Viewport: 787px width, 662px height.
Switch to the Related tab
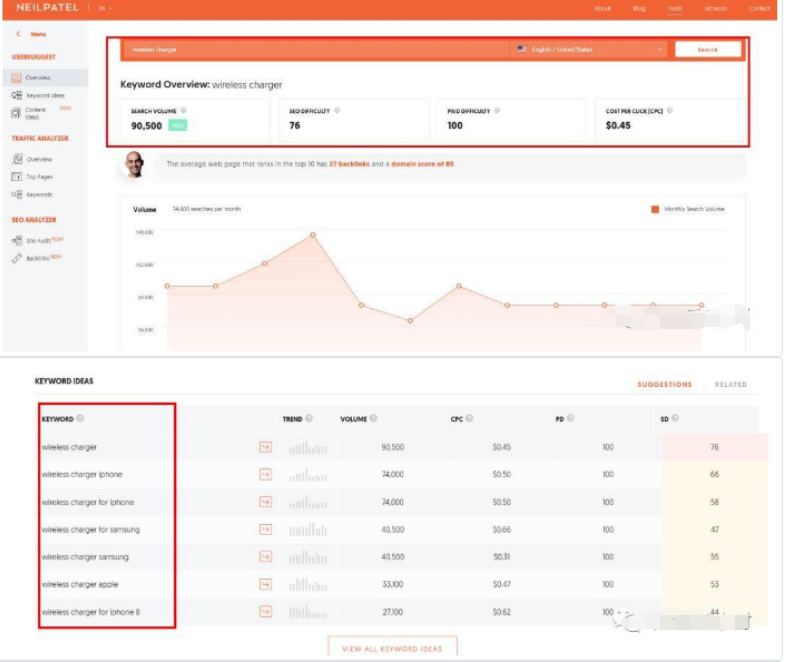click(730, 384)
